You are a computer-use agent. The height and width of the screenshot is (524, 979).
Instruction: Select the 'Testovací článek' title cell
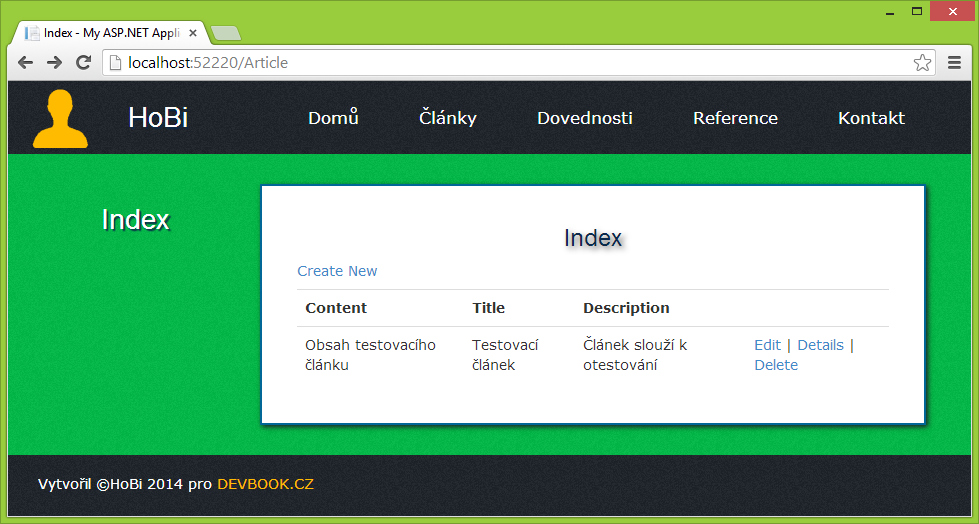(x=505, y=355)
